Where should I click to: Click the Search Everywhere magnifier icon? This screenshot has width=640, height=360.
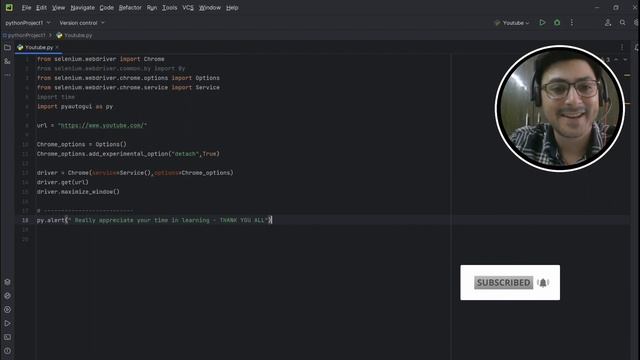[x=622, y=23]
